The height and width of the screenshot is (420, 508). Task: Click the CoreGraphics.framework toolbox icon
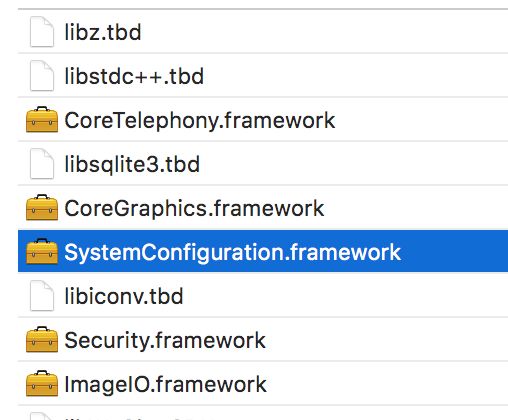pos(42,207)
